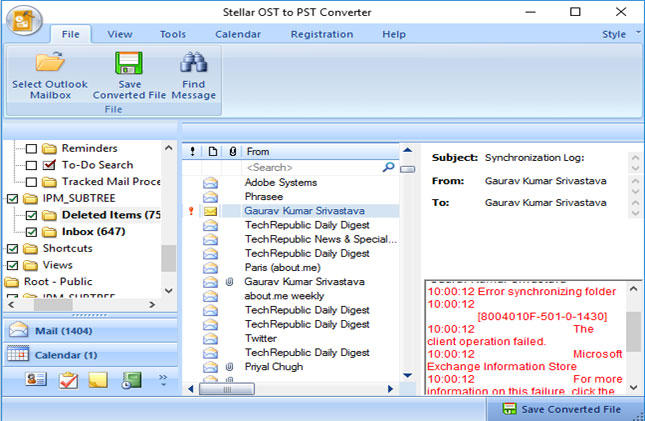Open the Tasks clipboard icon

pyautogui.click(x=68, y=379)
